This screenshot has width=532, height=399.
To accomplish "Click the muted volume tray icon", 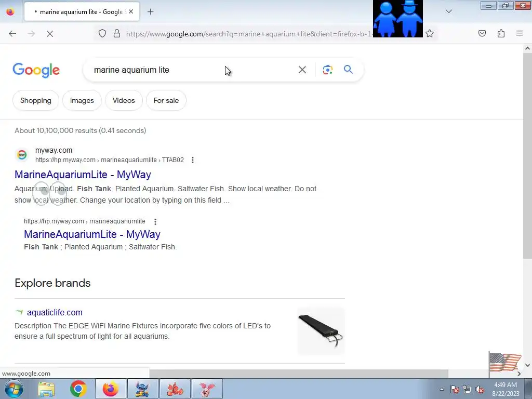I will pos(480,389).
